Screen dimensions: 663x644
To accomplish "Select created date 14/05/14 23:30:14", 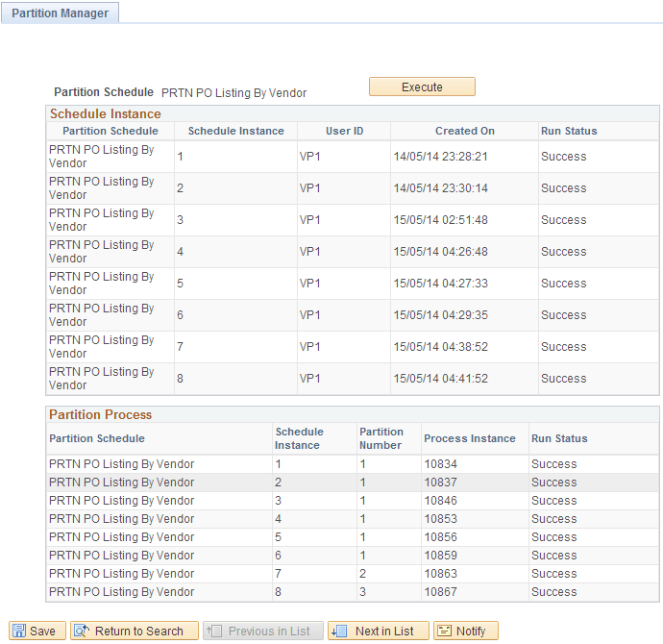I will pos(441,188).
